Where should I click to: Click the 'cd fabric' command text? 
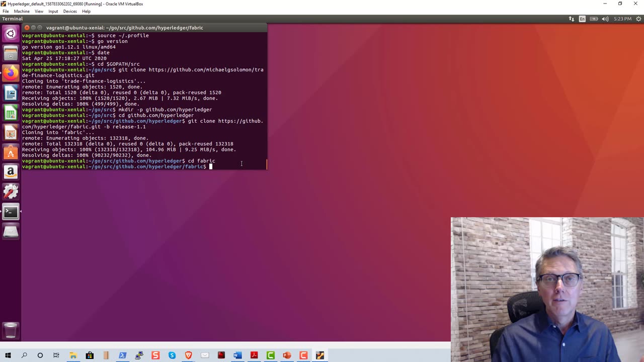(x=201, y=161)
